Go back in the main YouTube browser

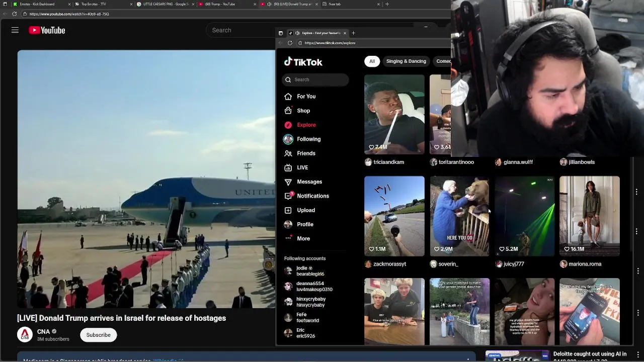[x=5, y=14]
